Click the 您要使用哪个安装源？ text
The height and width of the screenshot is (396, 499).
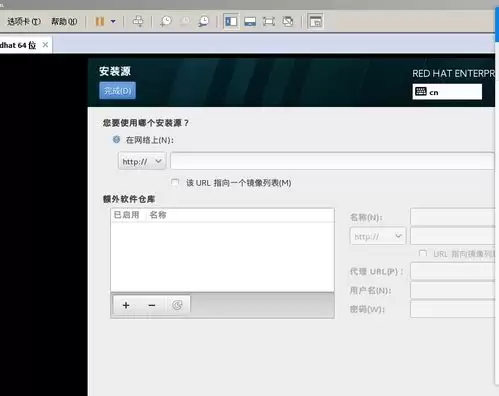(x=146, y=123)
